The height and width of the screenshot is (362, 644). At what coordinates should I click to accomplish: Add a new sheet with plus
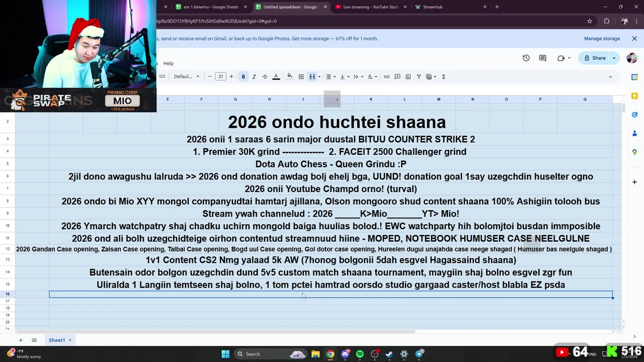tap(21, 340)
